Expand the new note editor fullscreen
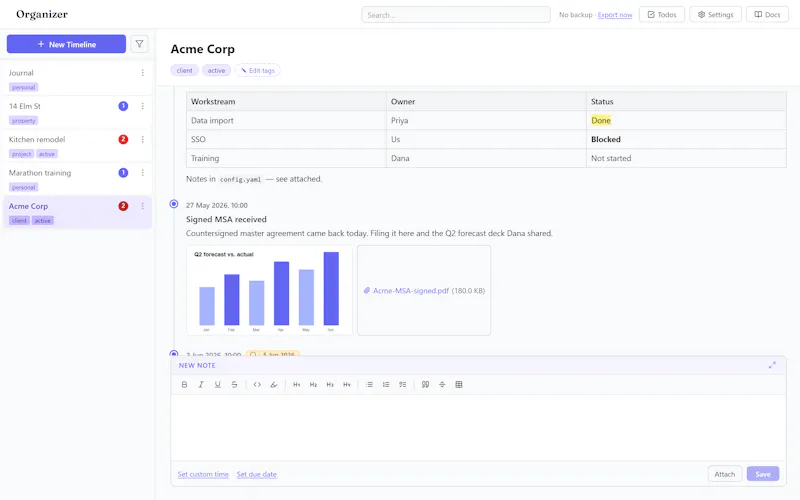Image resolution: width=800 pixels, height=500 pixels. [x=772, y=365]
